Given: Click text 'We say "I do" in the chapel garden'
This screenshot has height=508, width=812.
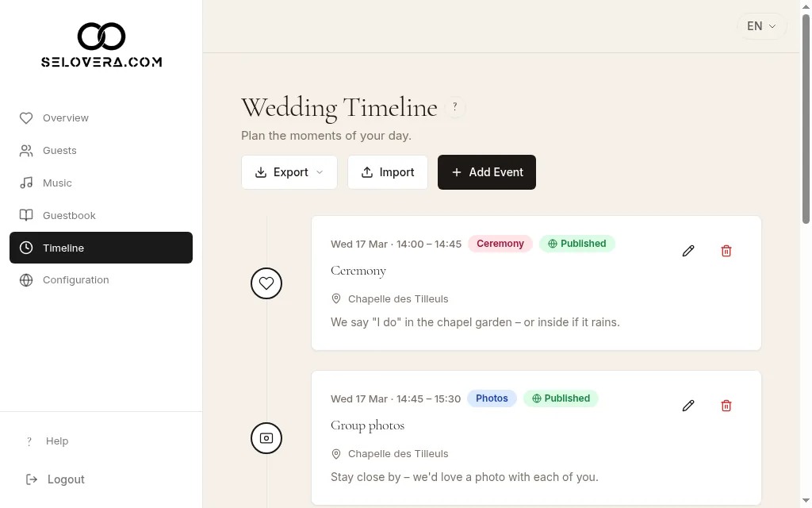Looking at the screenshot, I should pos(421,322).
